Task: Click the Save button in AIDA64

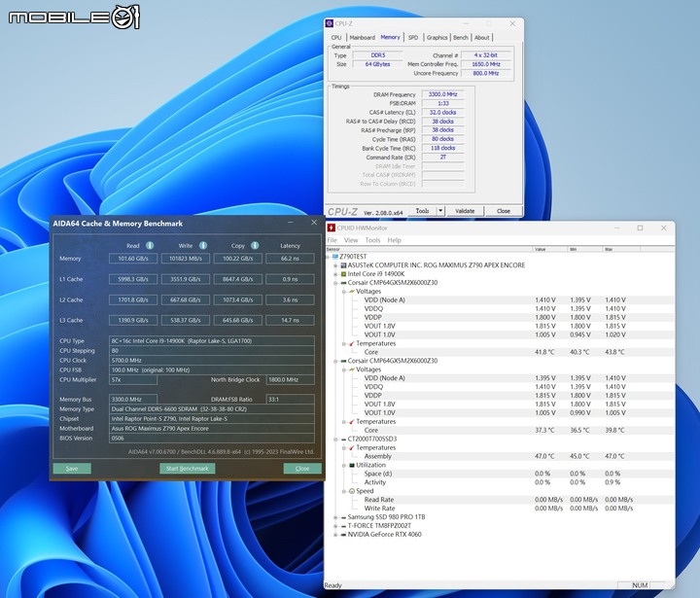Action: tap(72, 469)
